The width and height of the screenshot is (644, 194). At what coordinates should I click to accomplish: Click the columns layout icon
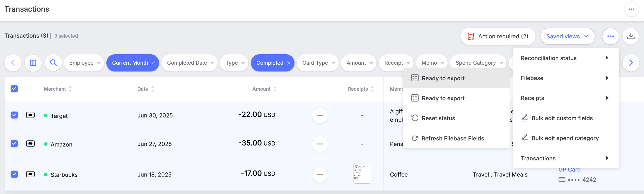coord(33,63)
